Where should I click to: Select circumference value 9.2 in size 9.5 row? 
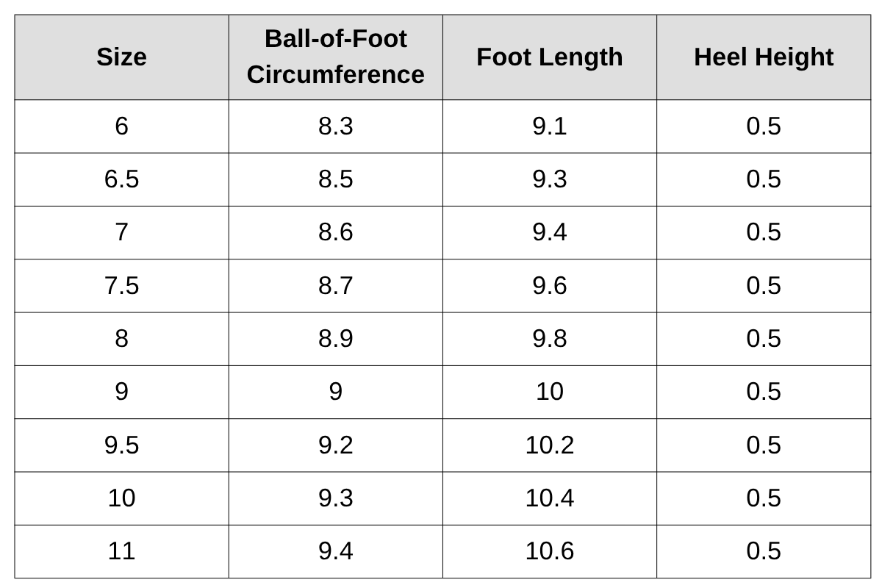pyautogui.click(x=335, y=445)
